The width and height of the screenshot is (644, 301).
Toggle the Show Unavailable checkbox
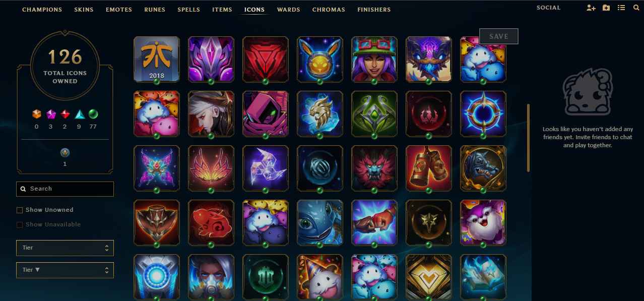click(20, 225)
